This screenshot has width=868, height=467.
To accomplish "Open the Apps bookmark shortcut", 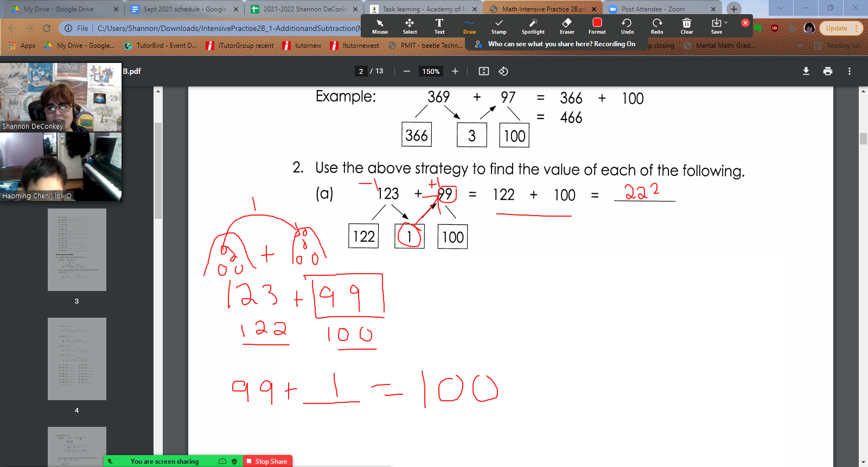I will coord(22,46).
